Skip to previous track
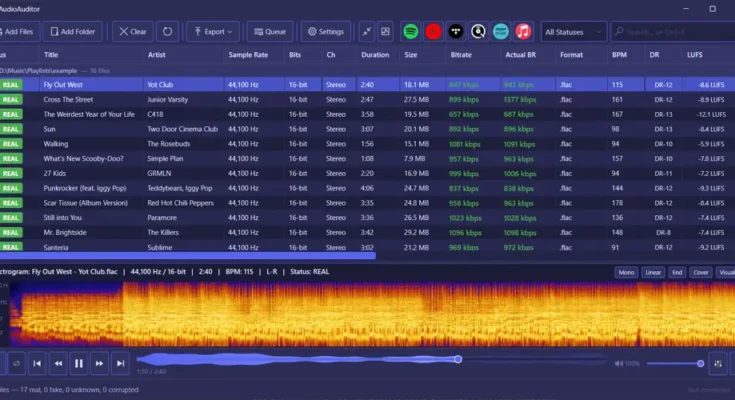Screen dimensions: 735x400 coord(37,363)
